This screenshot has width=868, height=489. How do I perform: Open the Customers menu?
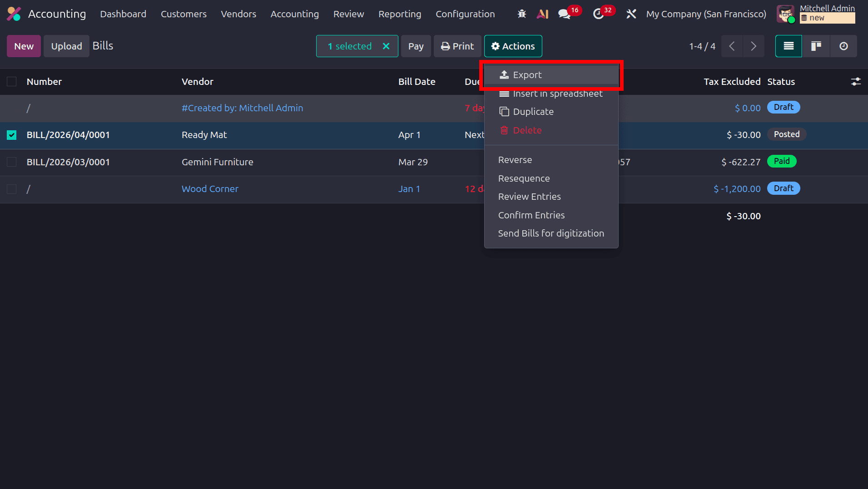click(184, 14)
